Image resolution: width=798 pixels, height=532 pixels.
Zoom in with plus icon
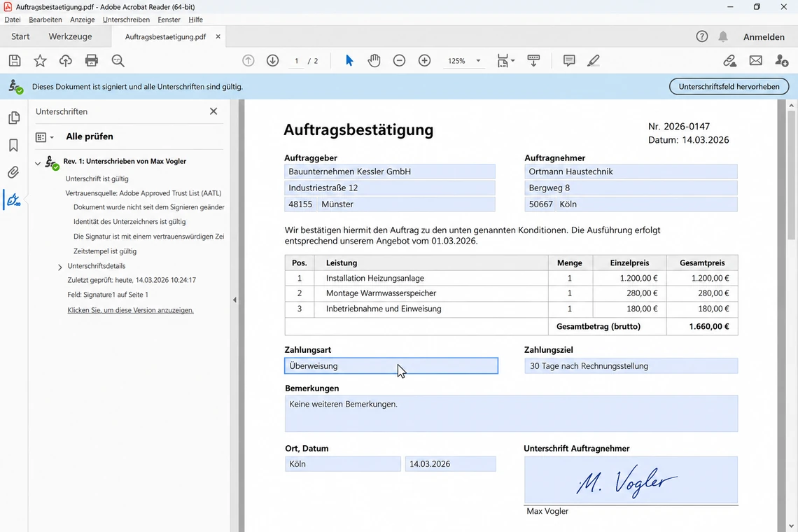(424, 61)
